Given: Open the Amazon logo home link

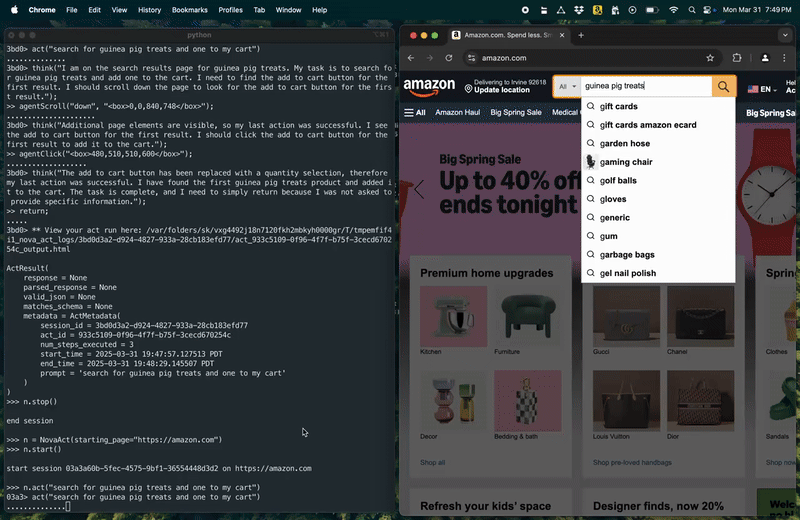Looking at the screenshot, I should coord(429,87).
